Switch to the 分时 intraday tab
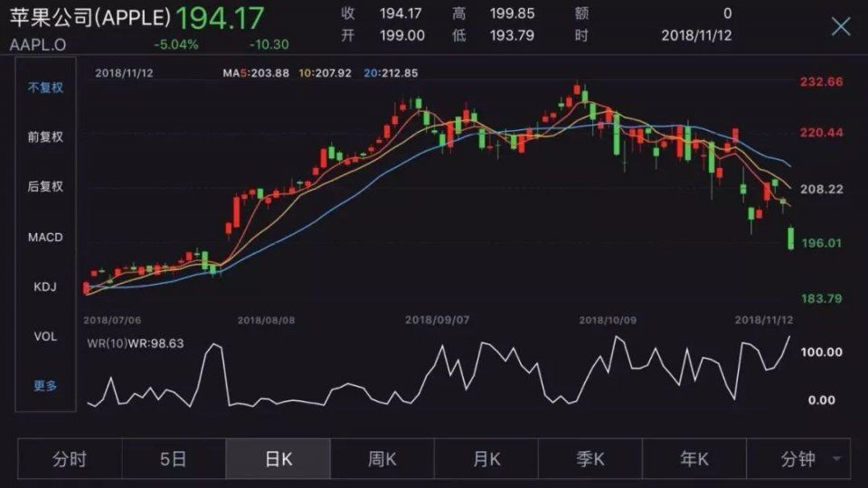868x488 pixels. point(70,459)
